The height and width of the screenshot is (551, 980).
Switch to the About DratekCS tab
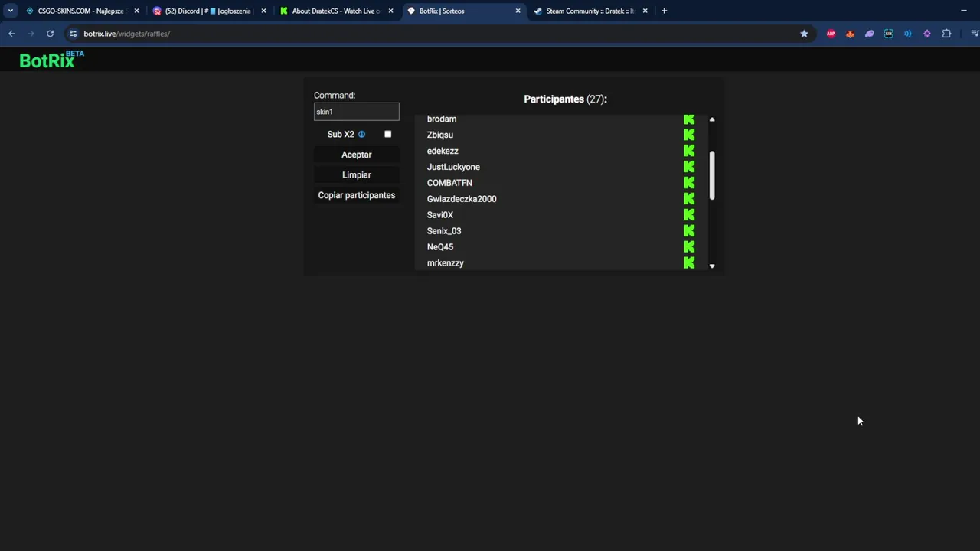[x=335, y=11]
